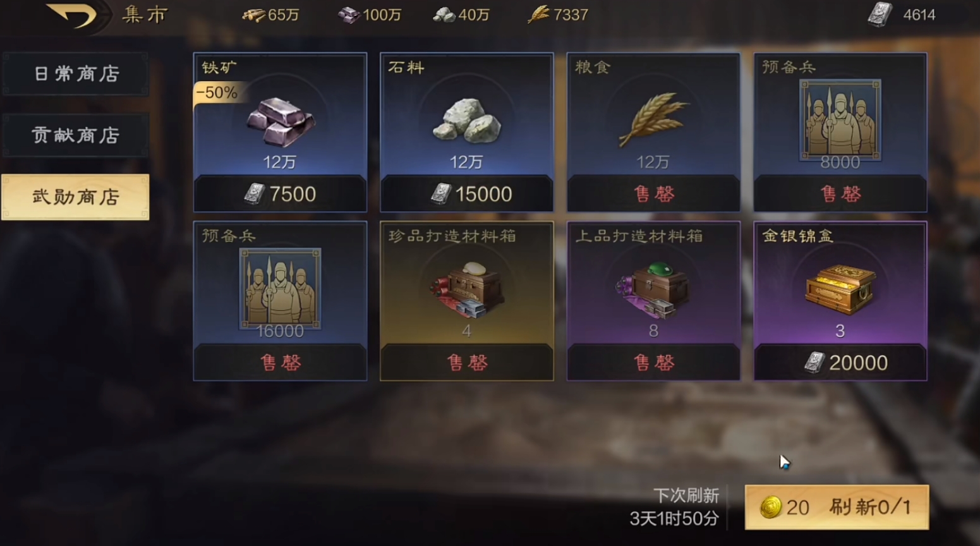Image resolution: width=980 pixels, height=546 pixels.
Task: Buy stone for 15000
Action: (466, 193)
